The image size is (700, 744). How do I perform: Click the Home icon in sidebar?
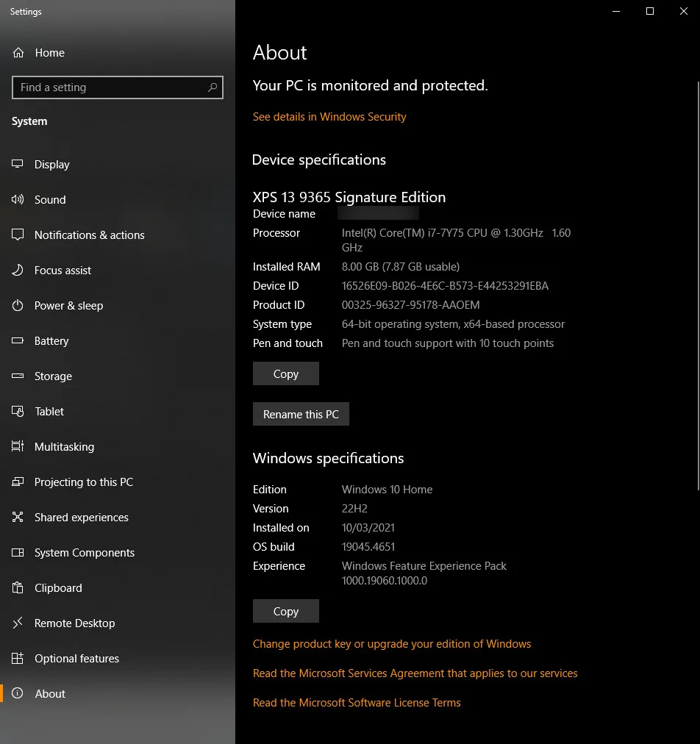tap(18, 53)
